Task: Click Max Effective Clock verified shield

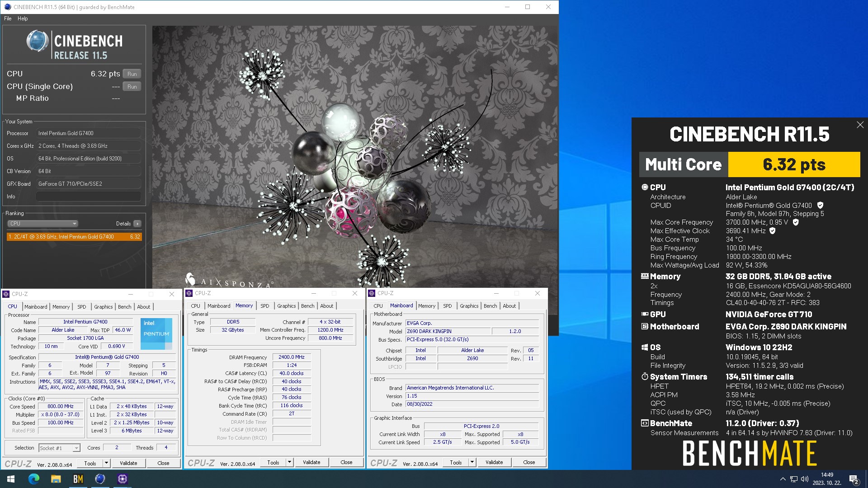Action: 773,230
